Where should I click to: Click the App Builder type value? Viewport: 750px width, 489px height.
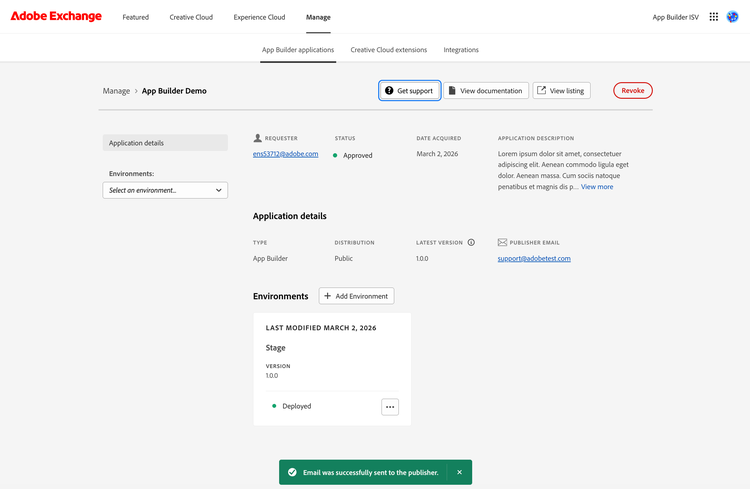(270, 258)
